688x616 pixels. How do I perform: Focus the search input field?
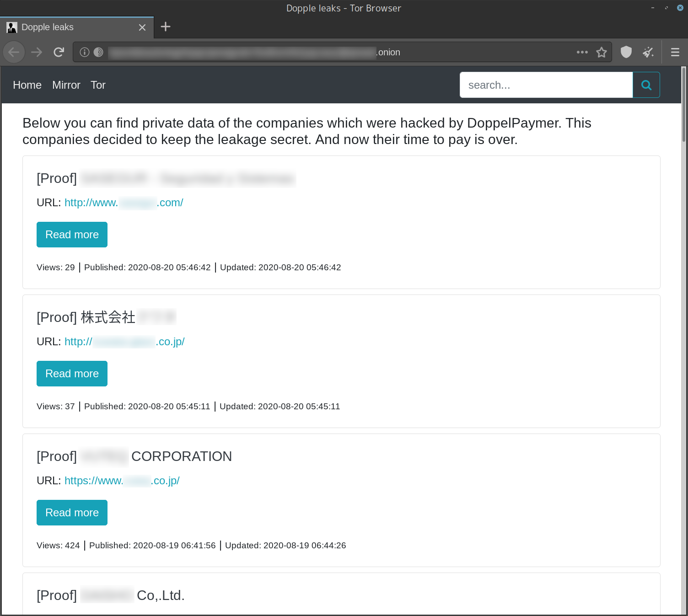(x=546, y=85)
